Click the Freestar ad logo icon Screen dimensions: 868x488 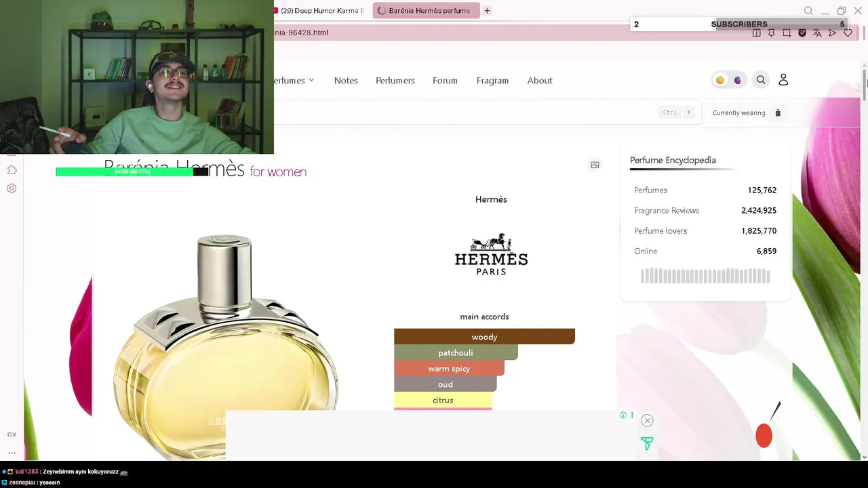click(647, 443)
